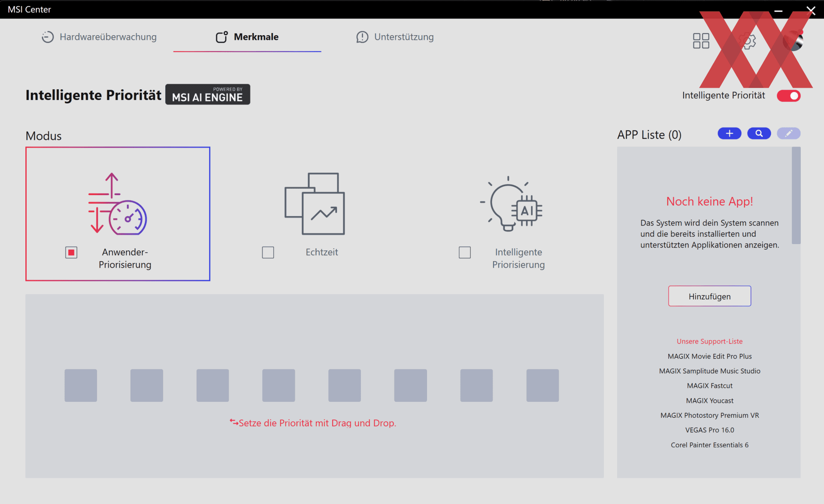Click MAGIX Movie Edit Pro Plus entry
The height and width of the screenshot is (504, 824).
click(709, 356)
